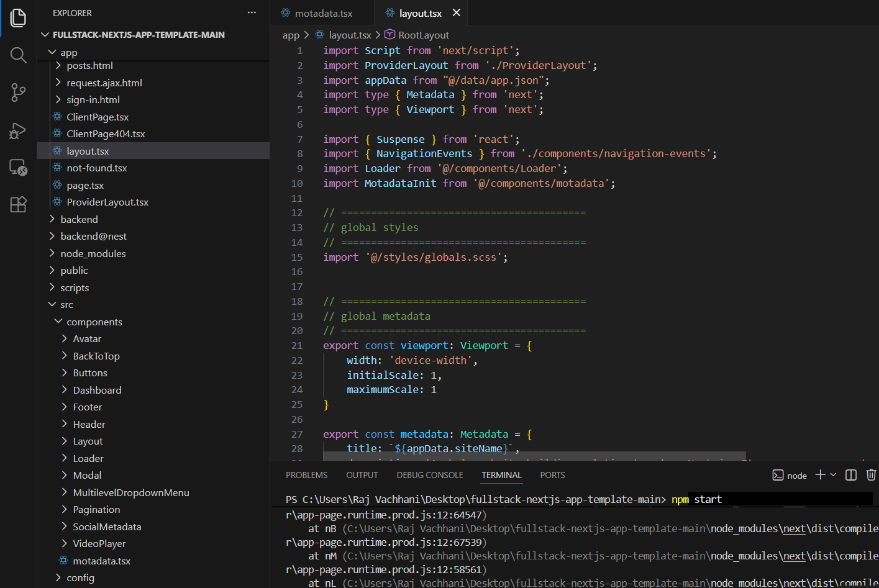The width and height of the screenshot is (879, 588).
Task: Switch to the DEBUG CONSOLE tab
Action: click(x=430, y=475)
